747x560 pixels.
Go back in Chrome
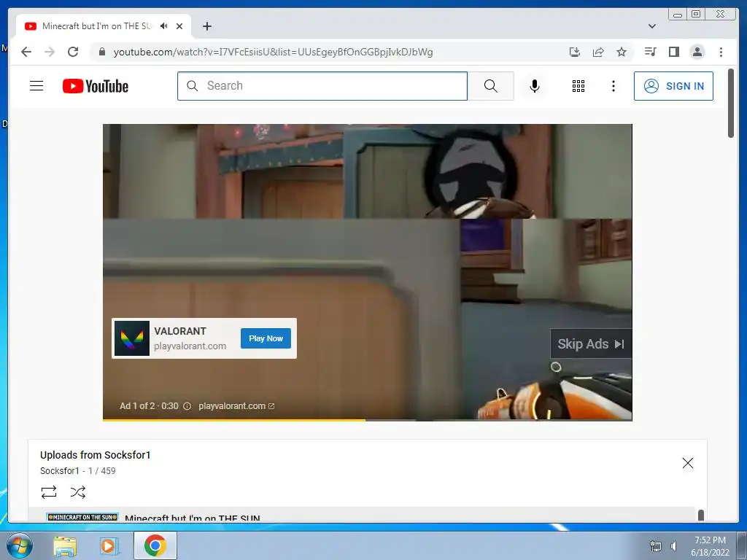26,52
